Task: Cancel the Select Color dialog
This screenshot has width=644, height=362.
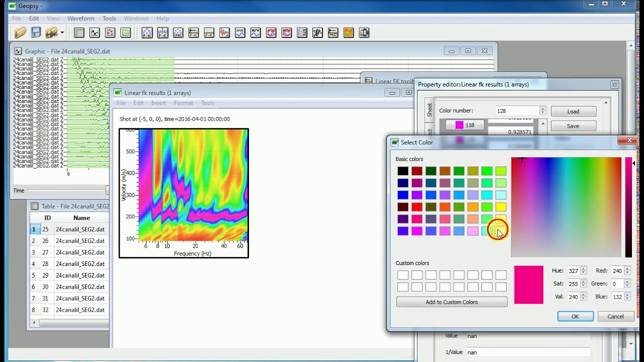Action: pos(615,316)
